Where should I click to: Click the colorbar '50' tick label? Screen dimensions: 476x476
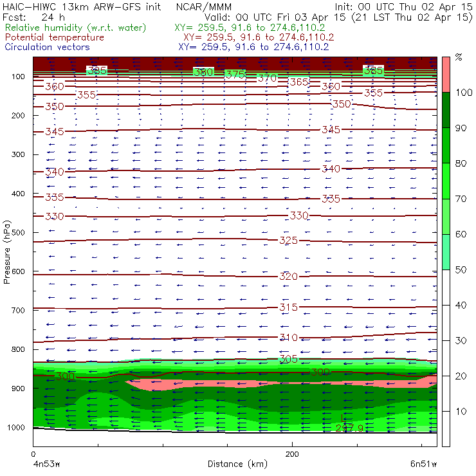coord(461,270)
